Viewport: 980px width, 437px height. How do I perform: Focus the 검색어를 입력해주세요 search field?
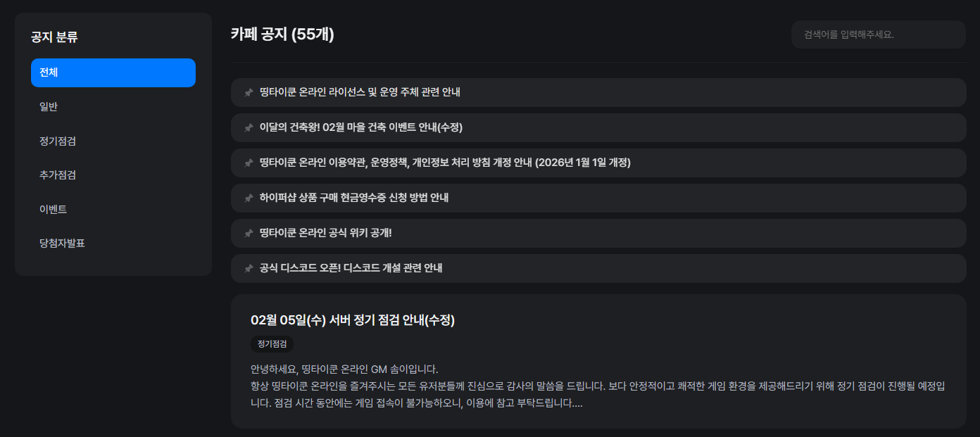coord(878,34)
